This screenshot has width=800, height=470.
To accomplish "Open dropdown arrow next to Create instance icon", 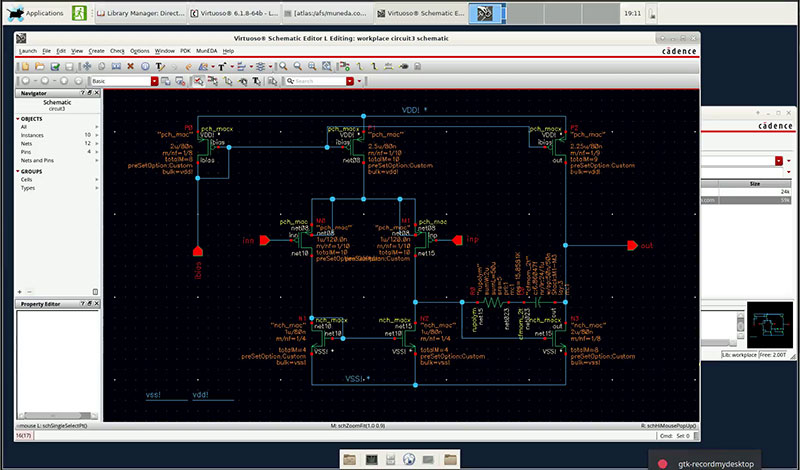I will click(x=213, y=67).
